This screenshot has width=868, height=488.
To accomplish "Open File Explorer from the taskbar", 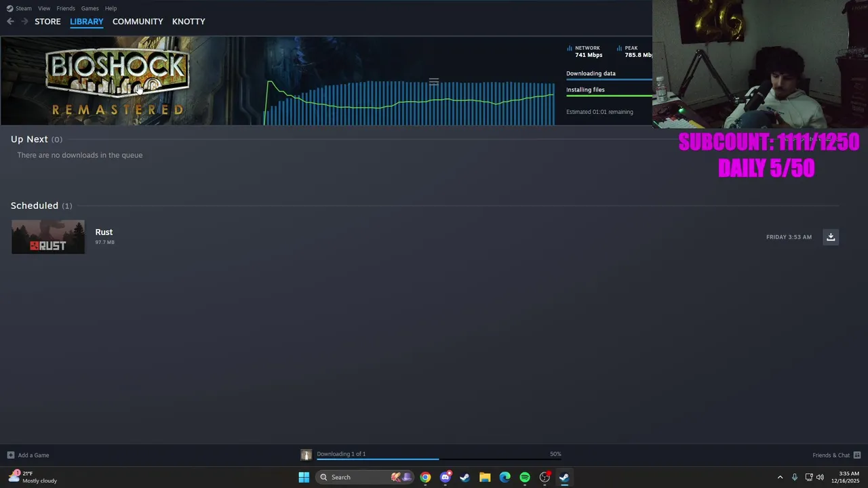I will (485, 477).
